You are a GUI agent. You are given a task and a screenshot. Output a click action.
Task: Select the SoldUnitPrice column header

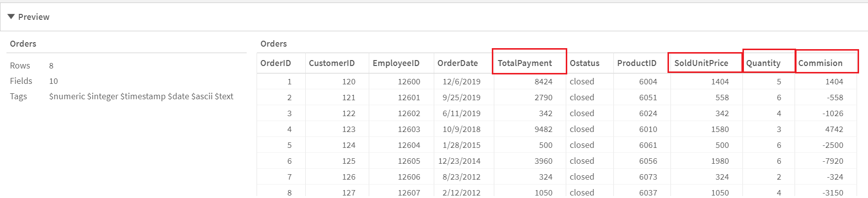click(x=701, y=63)
